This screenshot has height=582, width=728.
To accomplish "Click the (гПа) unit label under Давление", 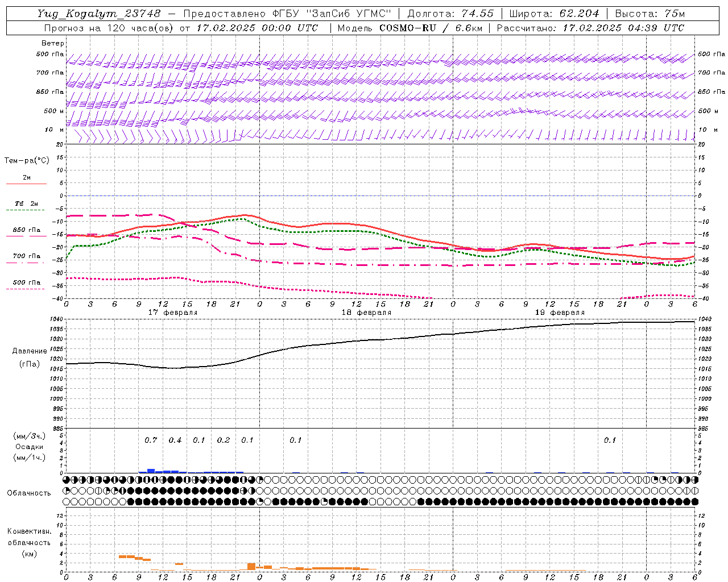I will [30, 364].
